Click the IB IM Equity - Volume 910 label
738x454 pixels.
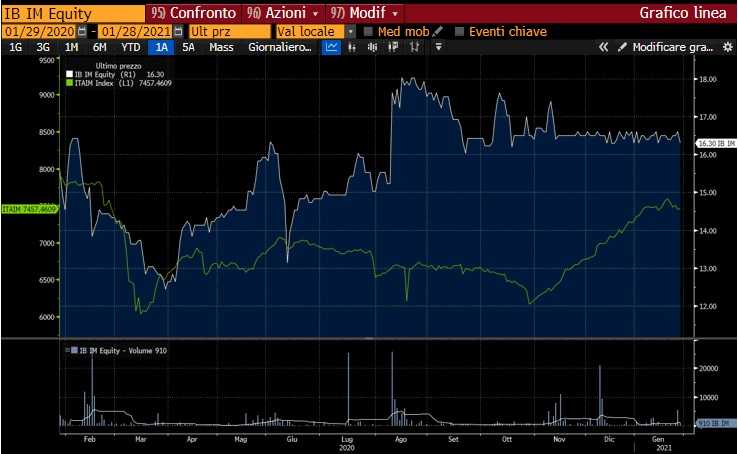(x=123, y=350)
